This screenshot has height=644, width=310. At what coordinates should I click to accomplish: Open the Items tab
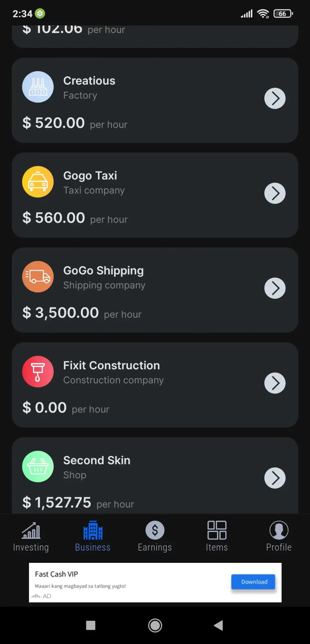click(217, 536)
